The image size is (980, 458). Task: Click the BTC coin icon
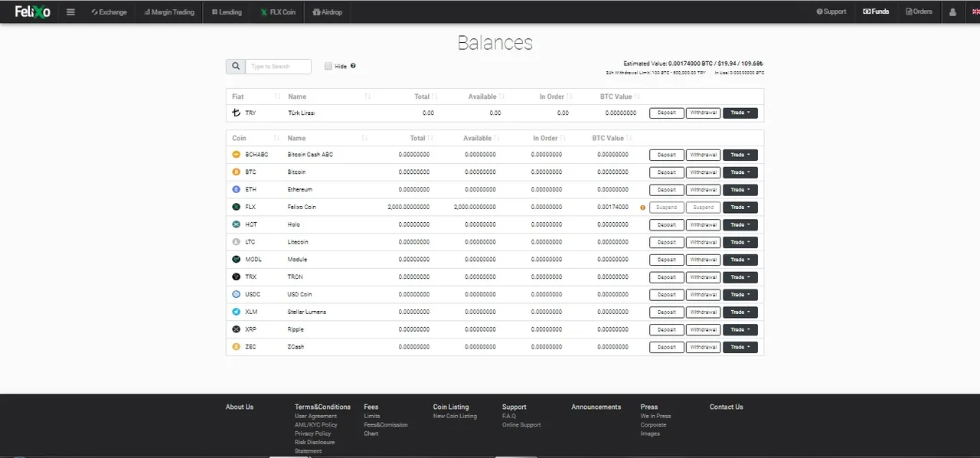(236, 172)
